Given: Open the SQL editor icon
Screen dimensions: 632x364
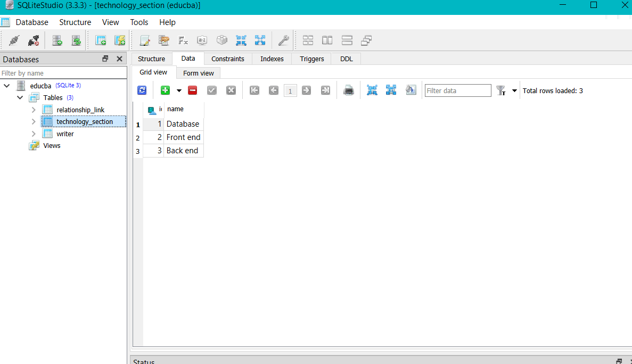Looking at the screenshot, I should point(145,40).
